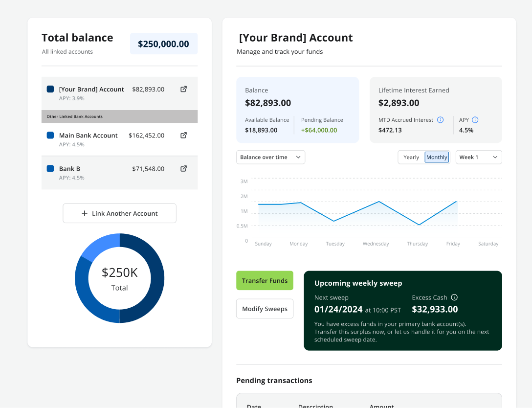Image resolution: width=532 pixels, height=408 pixels.
Task: Click the Other Linked Bank Accounts header
Action: (x=119, y=116)
